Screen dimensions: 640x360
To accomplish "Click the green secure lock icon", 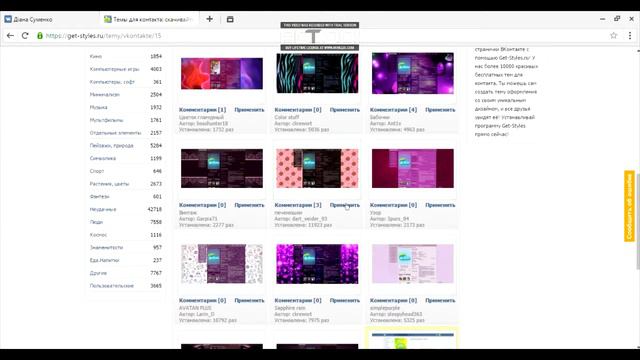I will 40,36.
